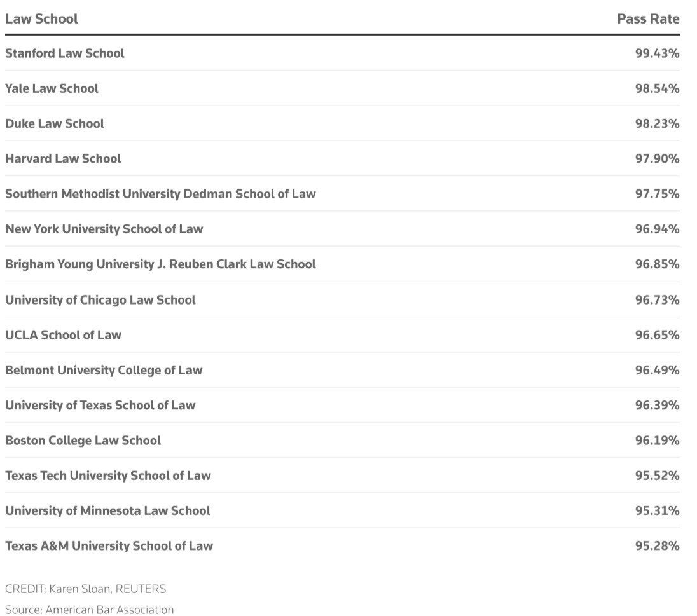Screen dimensions: 697x616
Task: Select Texas Tech University School of Law
Action: (108, 476)
